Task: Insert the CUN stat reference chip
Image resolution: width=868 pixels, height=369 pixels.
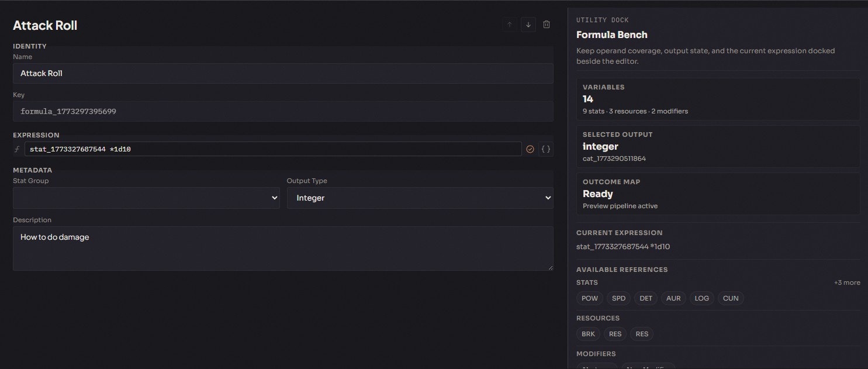Action: click(731, 298)
